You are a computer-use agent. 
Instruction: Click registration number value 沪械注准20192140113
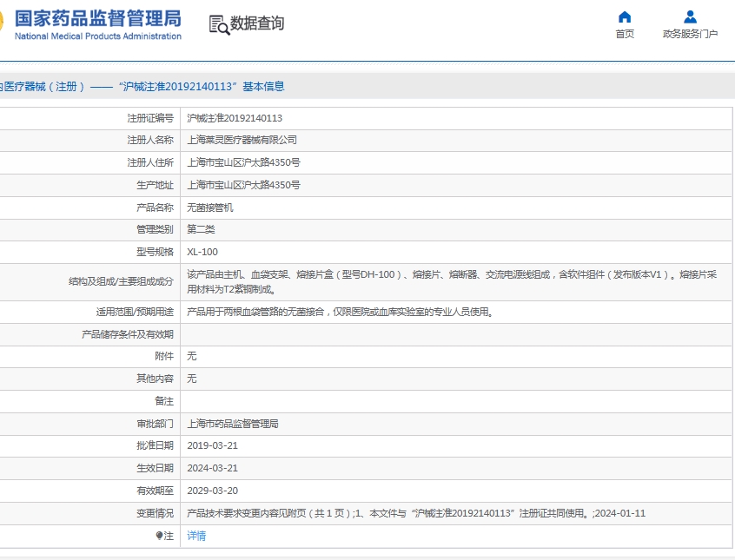[235, 118]
